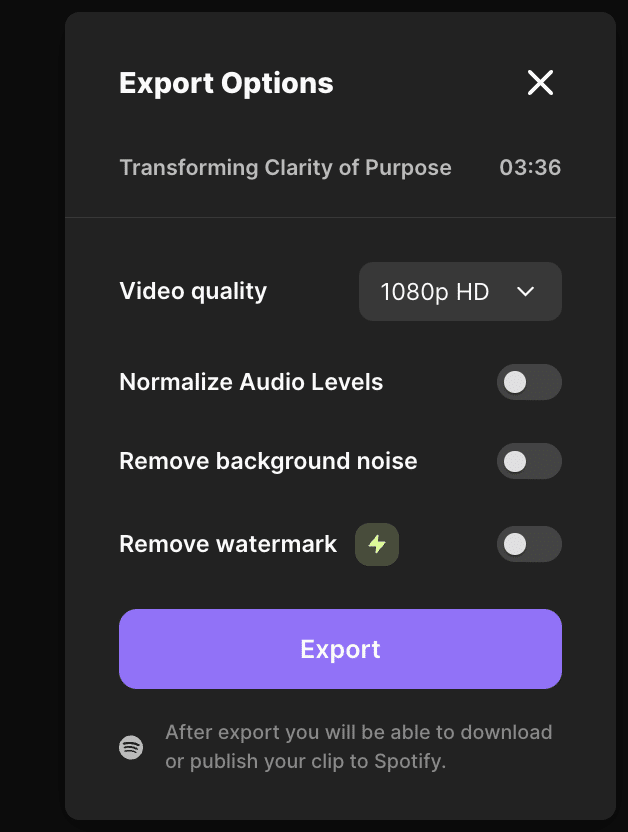
Task: Select the 1080p HD quality value
Action: pyautogui.click(x=434, y=292)
